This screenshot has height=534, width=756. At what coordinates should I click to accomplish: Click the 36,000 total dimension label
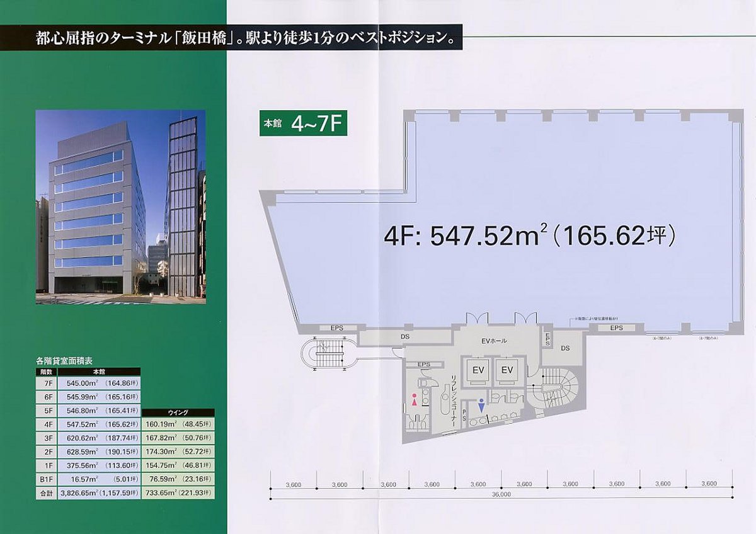pyautogui.click(x=501, y=495)
